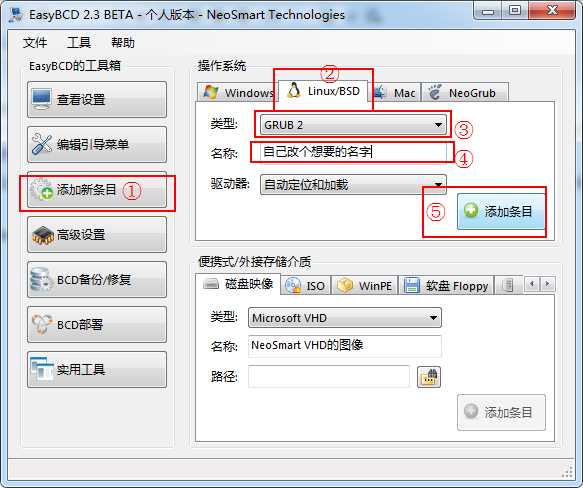
Task: Click the NeoSmart VHD name field
Action: click(345, 346)
